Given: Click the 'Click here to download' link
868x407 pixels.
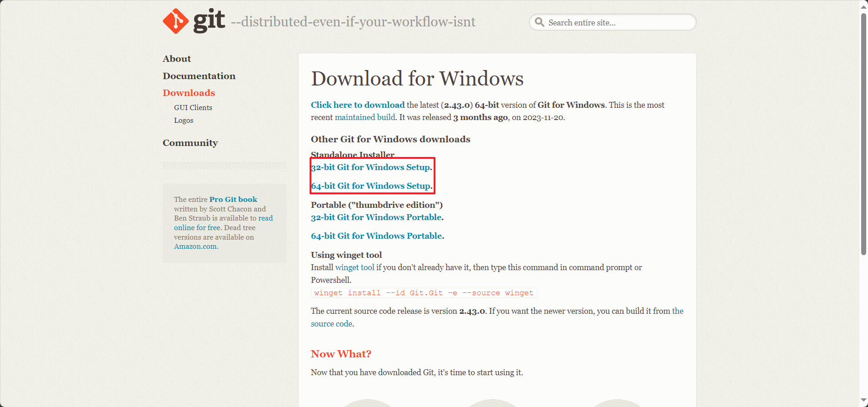Looking at the screenshot, I should pyautogui.click(x=357, y=105).
